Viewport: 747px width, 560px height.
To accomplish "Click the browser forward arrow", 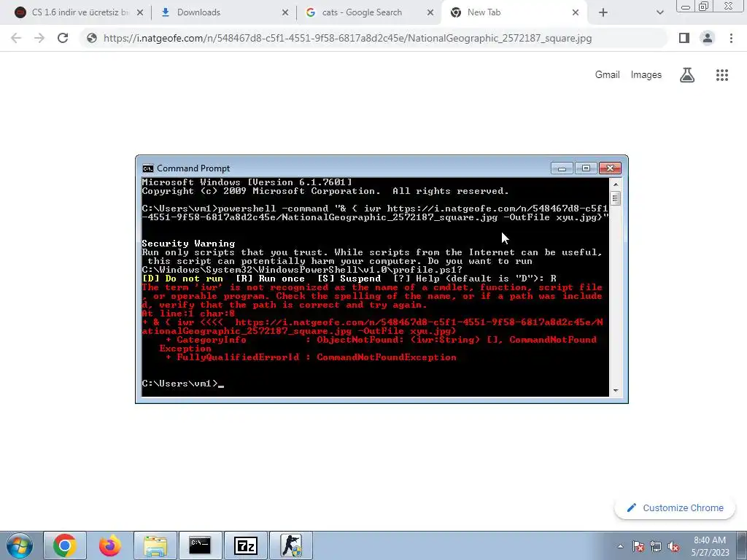I will pos(39,38).
